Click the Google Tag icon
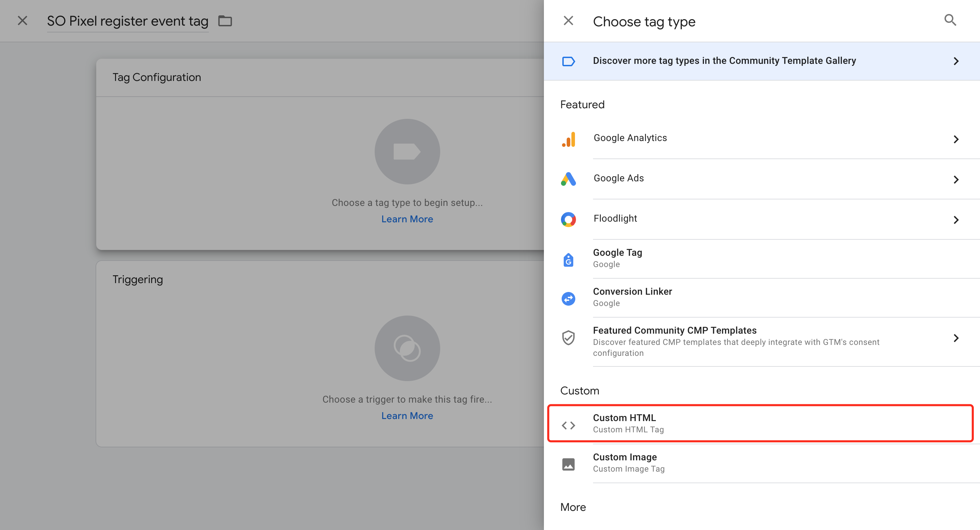 coord(568,260)
